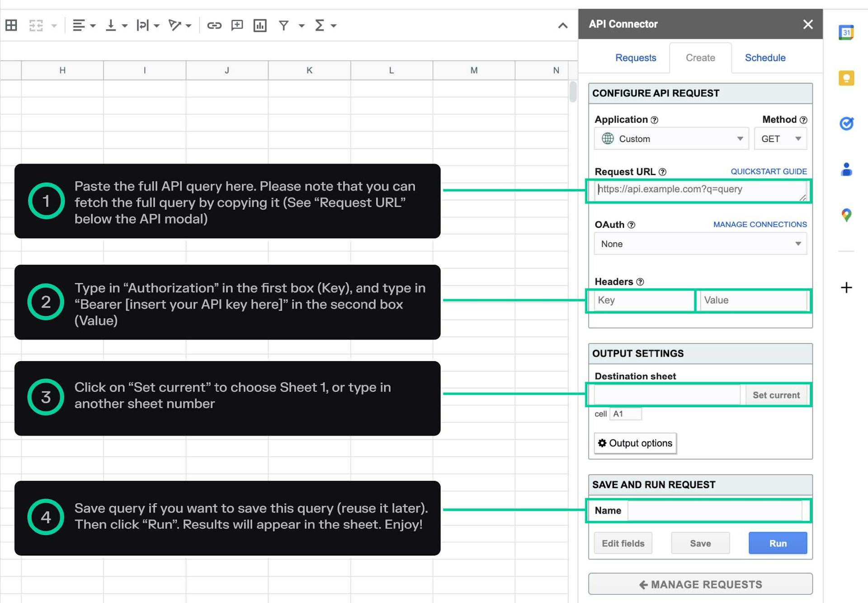Image resolution: width=868 pixels, height=603 pixels.
Task: Click the collapse toolbar chevron
Action: click(561, 25)
